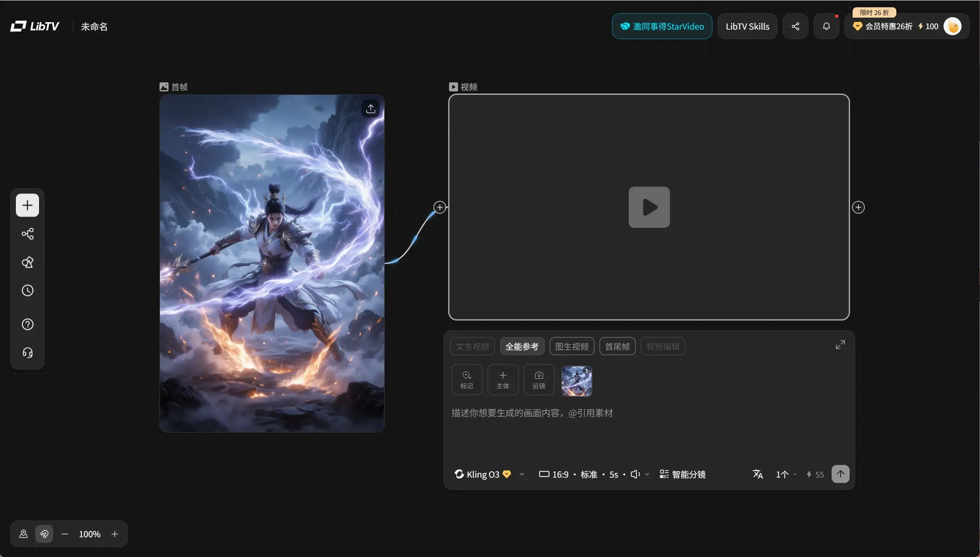Viewport: 980px width, 557px height.
Task: Click the share icon in top bar
Action: click(795, 27)
